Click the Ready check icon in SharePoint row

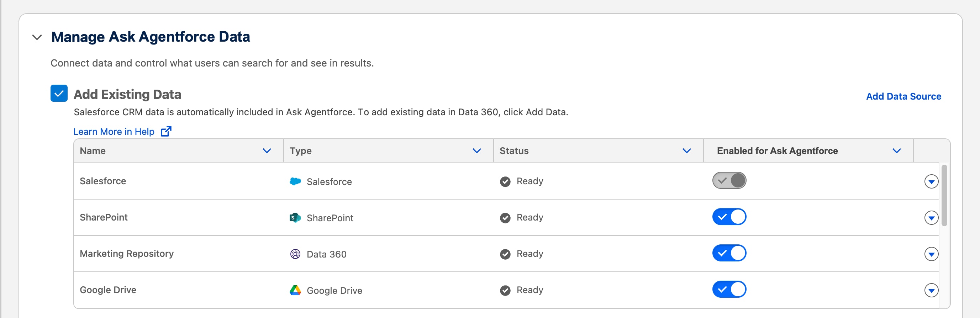point(505,218)
